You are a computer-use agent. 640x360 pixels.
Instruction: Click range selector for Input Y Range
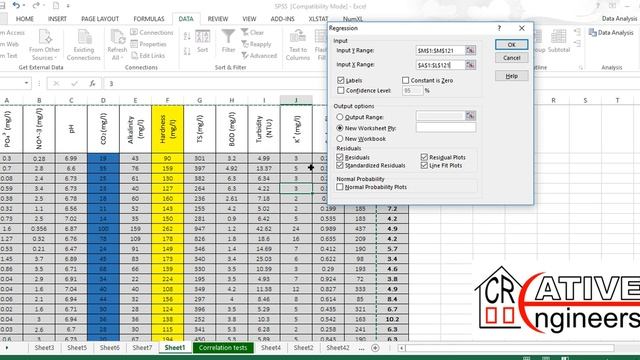pyautogui.click(x=470, y=50)
